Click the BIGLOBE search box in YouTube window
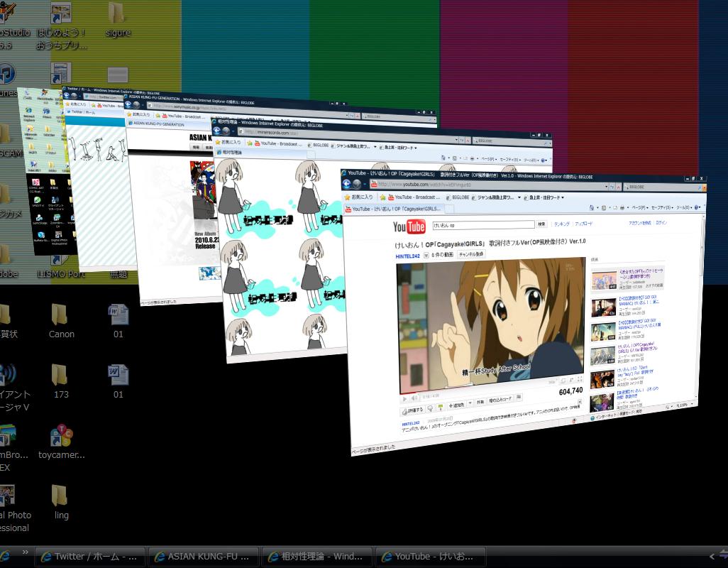Viewport: 728px width, 568px height. (663, 187)
